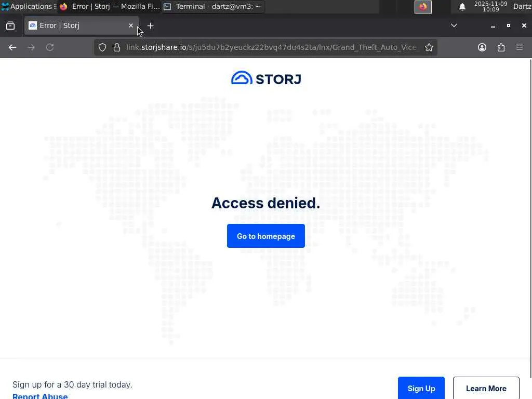Open the notification bell icon
532x399 pixels.
pos(462,7)
